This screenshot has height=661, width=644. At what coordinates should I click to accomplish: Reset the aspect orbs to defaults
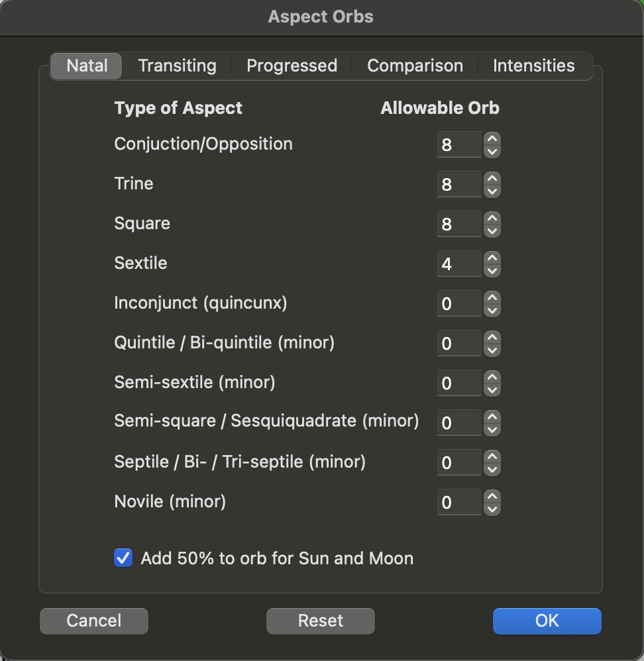pyautogui.click(x=321, y=621)
